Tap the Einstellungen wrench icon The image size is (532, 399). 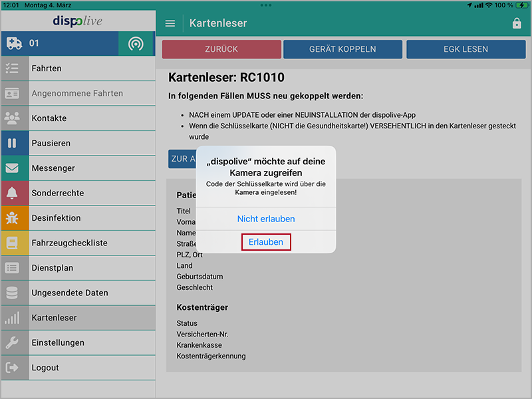pos(12,342)
